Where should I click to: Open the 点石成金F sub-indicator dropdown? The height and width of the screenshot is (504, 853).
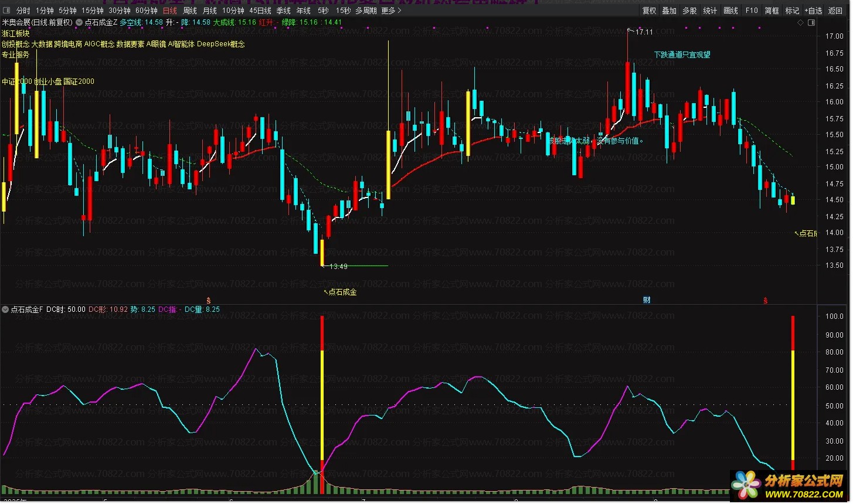(5, 309)
